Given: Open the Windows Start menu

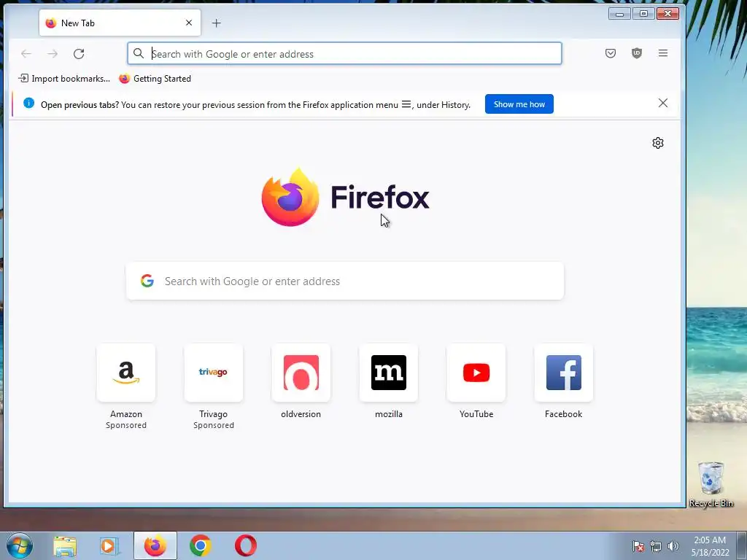Looking at the screenshot, I should point(20,545).
